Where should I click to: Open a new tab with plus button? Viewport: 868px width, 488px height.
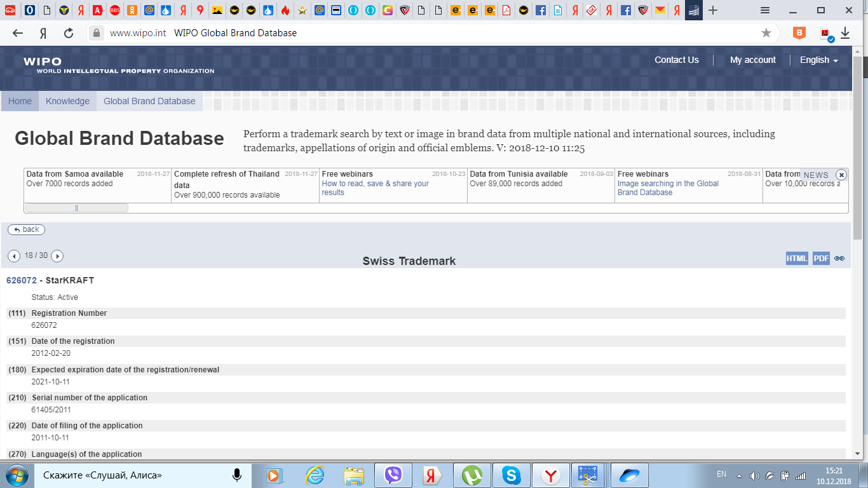(713, 10)
